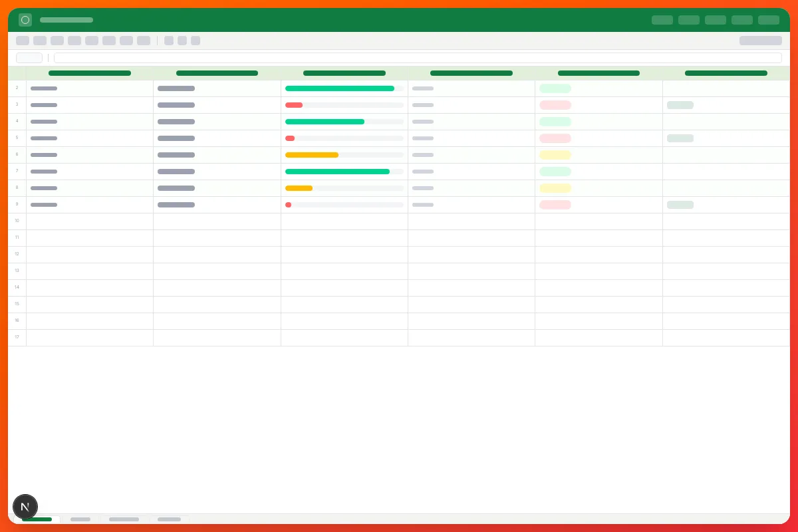Click the yellow progress bar in row 6

[x=312, y=155]
